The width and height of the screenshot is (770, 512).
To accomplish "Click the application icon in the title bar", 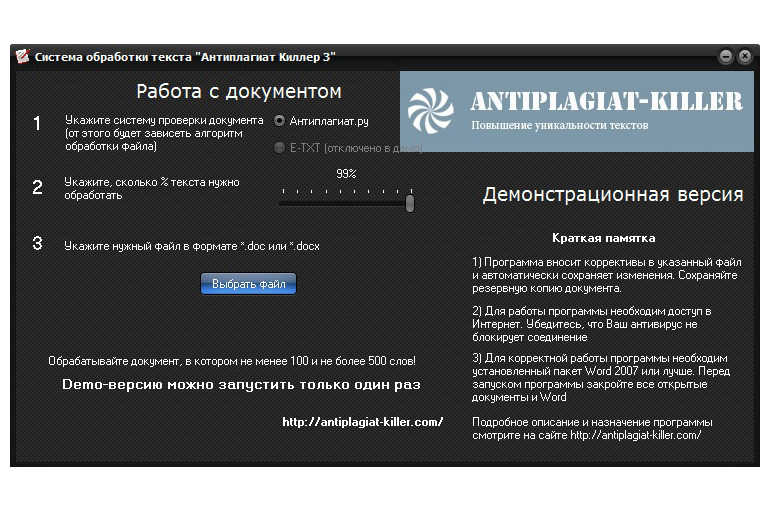I will click(x=22, y=56).
